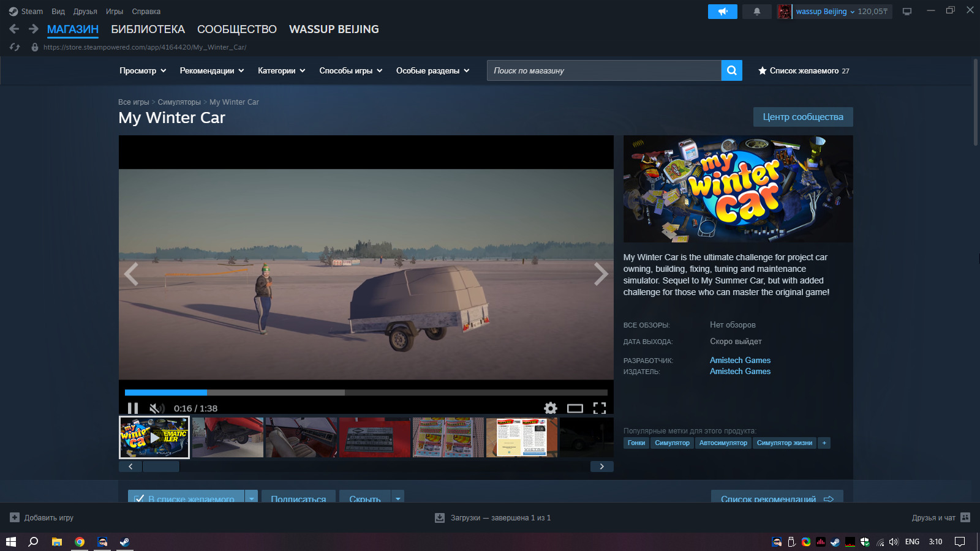Open the notifications bell icon

click(757, 12)
